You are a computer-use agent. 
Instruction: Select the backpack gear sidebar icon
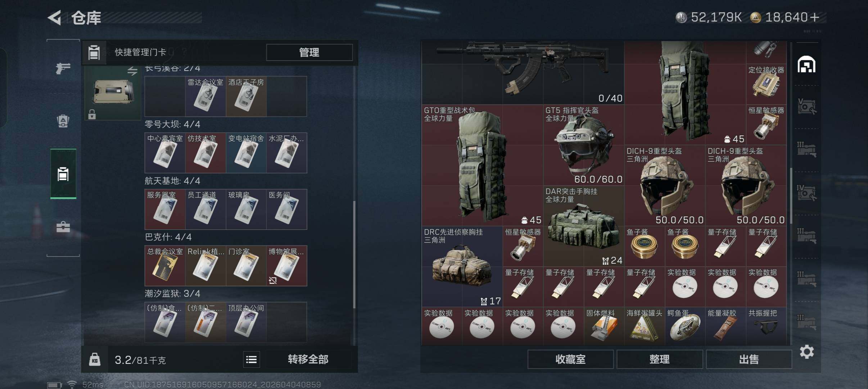[x=63, y=121]
